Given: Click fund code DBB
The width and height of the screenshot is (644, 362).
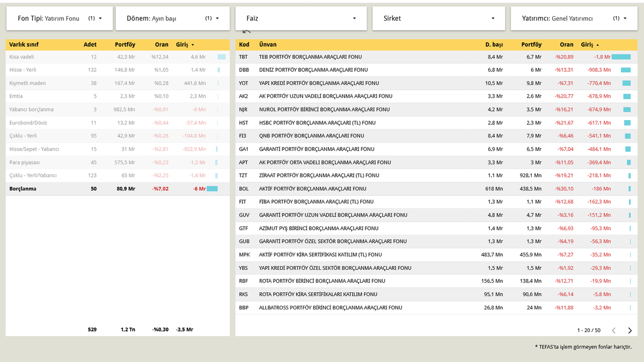Looking at the screenshot, I should tap(244, 70).
